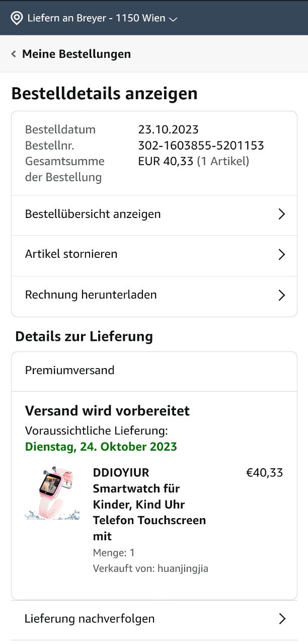Open DDIOYIUR Smartwatch für Kinder product title
The width and height of the screenshot is (308, 644).
click(149, 505)
